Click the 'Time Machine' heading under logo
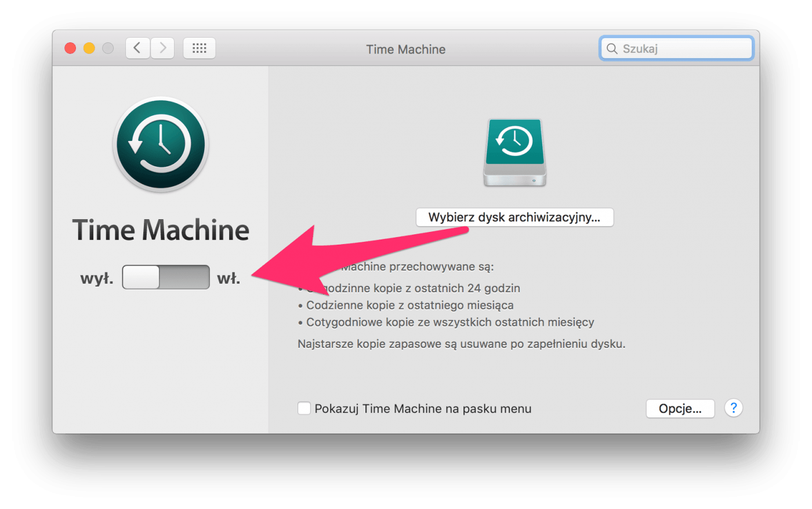812x509 pixels. tap(161, 230)
